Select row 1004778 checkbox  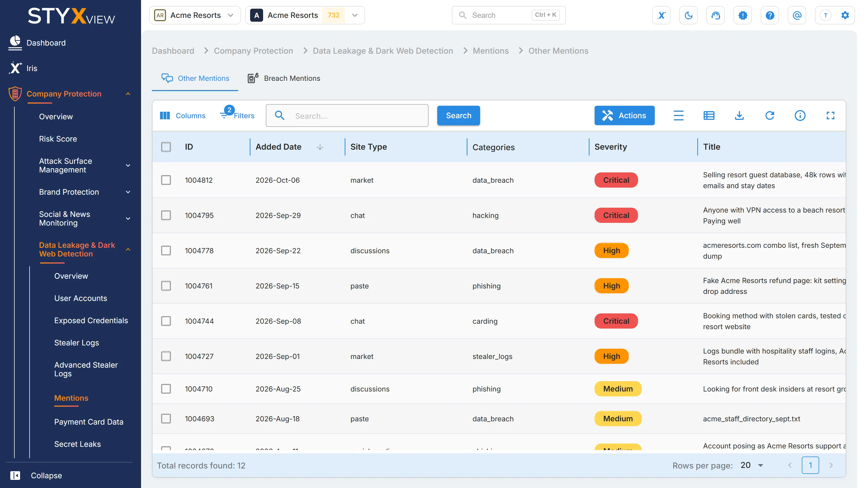coord(166,251)
